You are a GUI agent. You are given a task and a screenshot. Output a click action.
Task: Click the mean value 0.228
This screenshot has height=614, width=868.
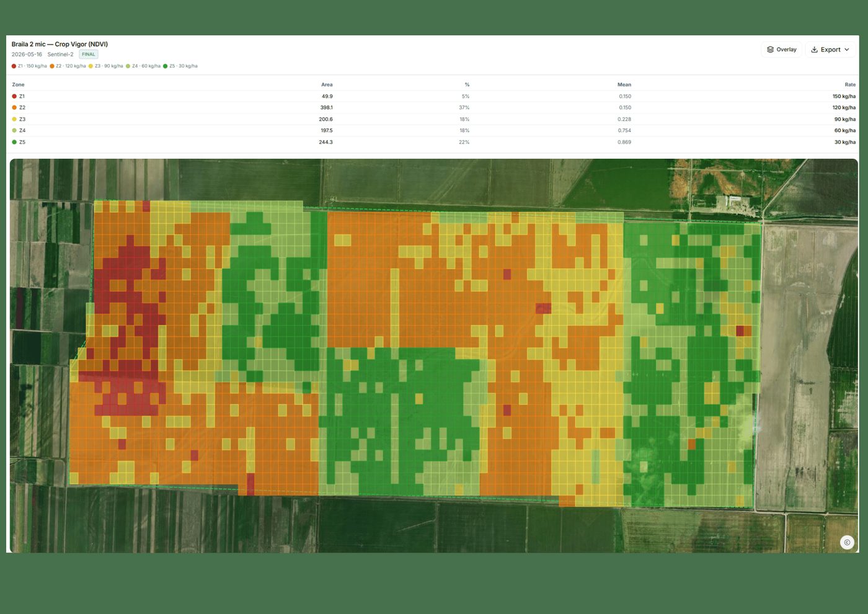pyautogui.click(x=624, y=120)
